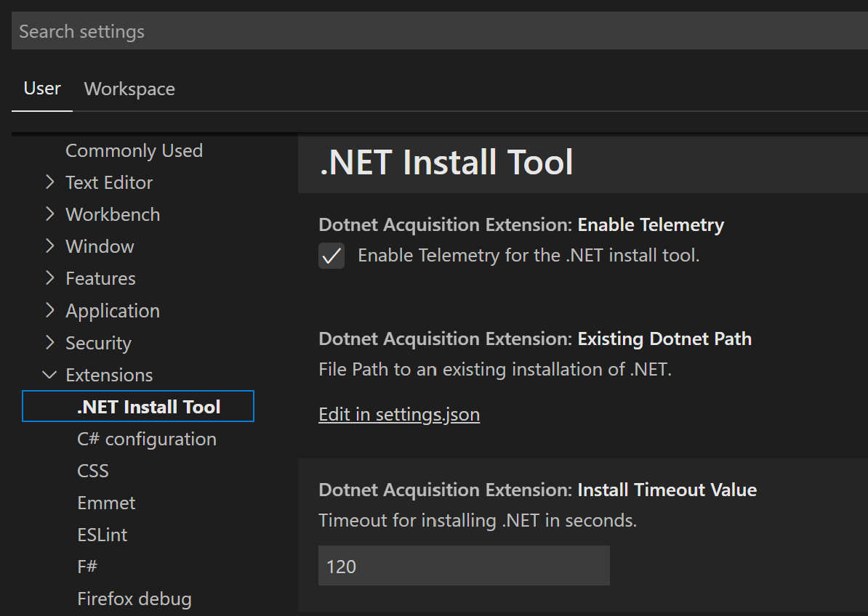Select ESLint extension settings
Viewport: 868px width, 616px height.
[x=102, y=535]
